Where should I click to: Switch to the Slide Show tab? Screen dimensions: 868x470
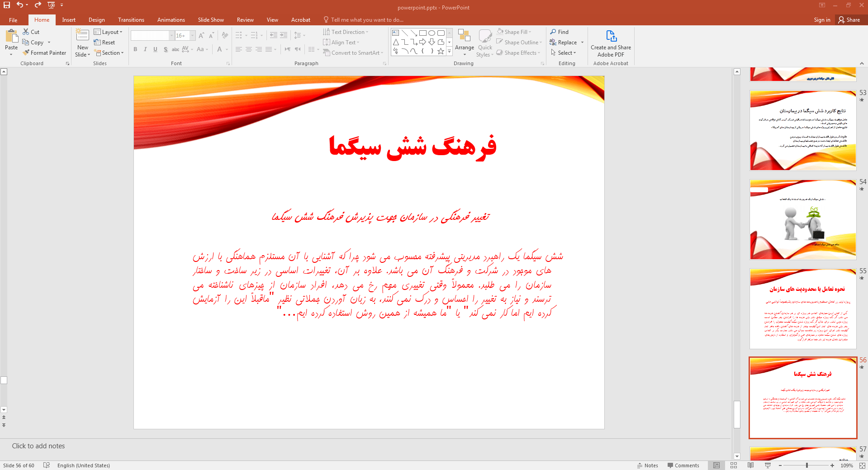(211, 20)
